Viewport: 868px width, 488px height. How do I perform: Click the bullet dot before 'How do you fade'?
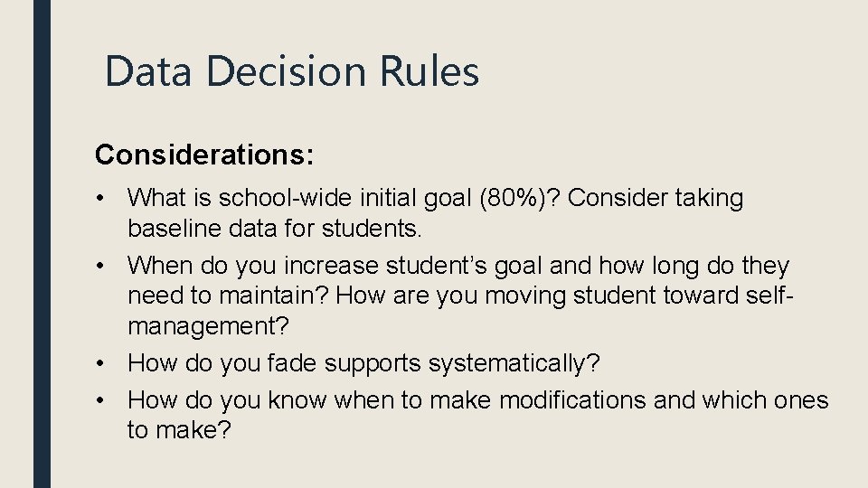(x=99, y=363)
